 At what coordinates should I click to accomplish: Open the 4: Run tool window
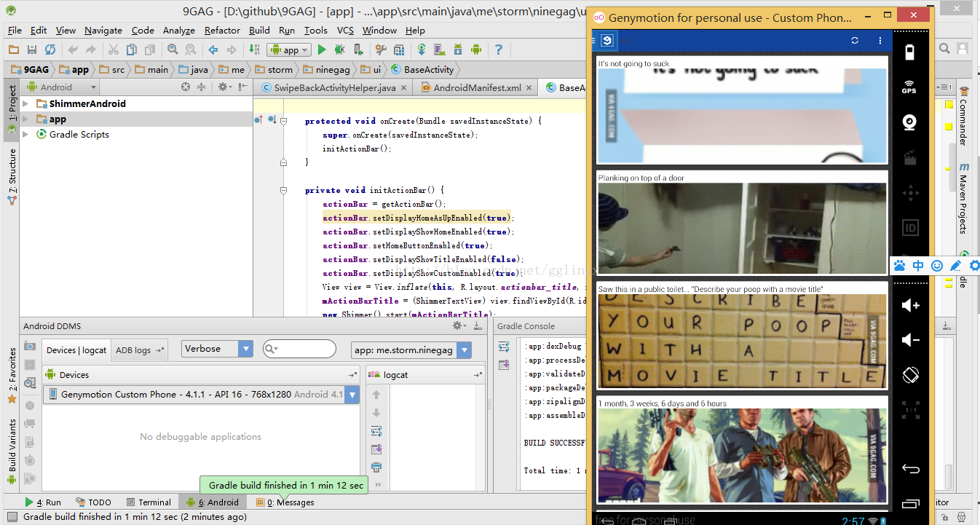point(42,502)
